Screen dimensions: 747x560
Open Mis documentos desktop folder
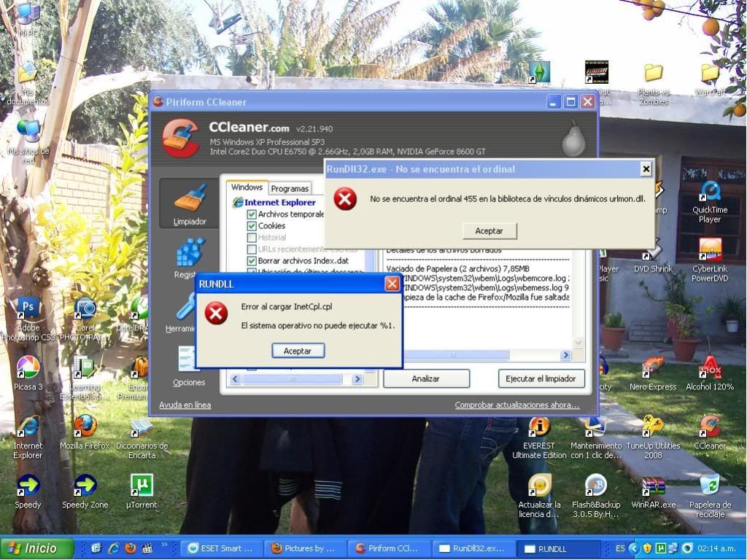point(28,82)
